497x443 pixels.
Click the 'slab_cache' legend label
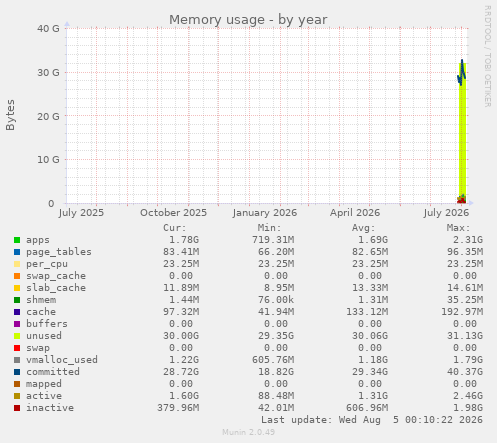(x=56, y=288)
